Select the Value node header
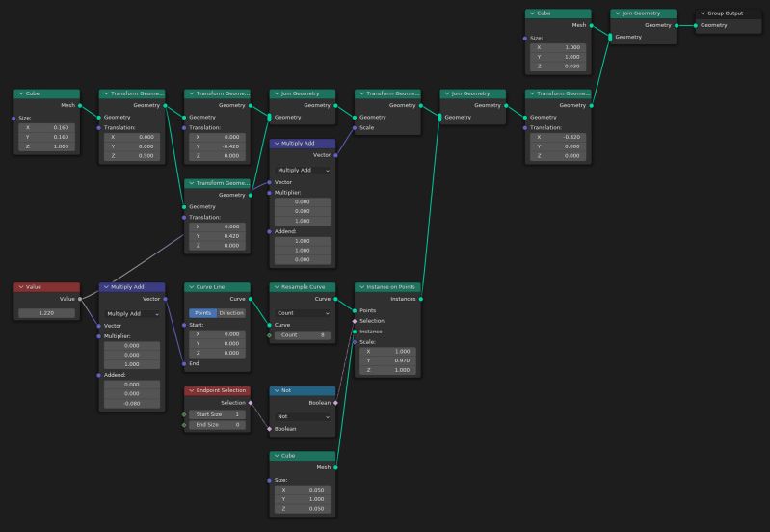This screenshot has height=532, width=770. [x=46, y=287]
